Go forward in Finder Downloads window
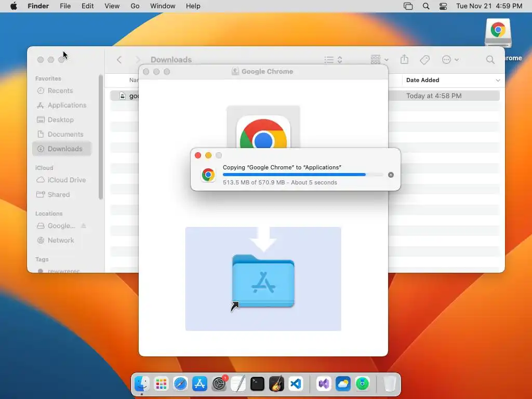The width and height of the screenshot is (532, 399). 137,60
